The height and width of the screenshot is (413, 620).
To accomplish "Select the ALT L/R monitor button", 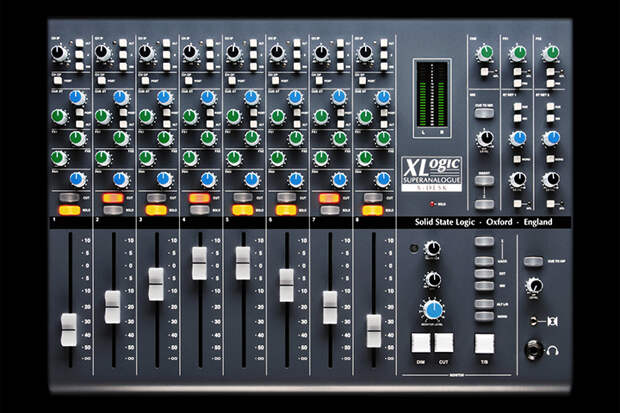I will tap(484, 303).
